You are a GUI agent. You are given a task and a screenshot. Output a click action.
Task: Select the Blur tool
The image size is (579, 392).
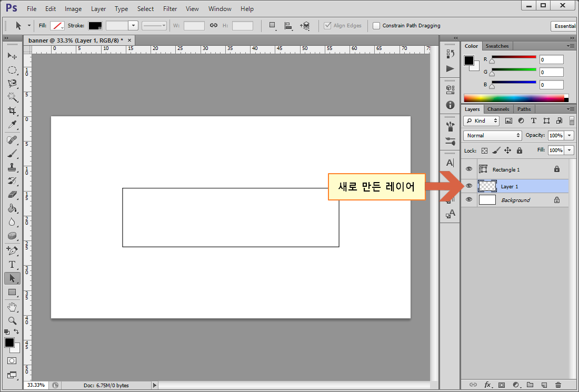(x=12, y=222)
